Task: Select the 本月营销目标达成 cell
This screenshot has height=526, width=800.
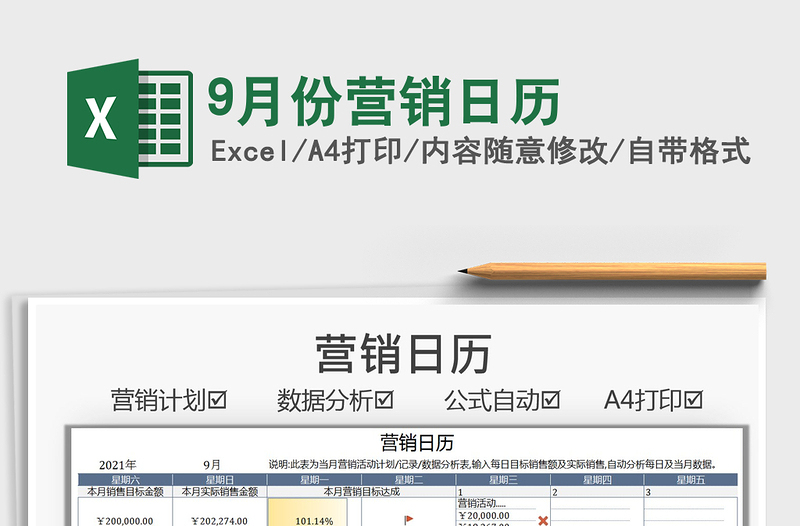Action: pyautogui.click(x=361, y=492)
